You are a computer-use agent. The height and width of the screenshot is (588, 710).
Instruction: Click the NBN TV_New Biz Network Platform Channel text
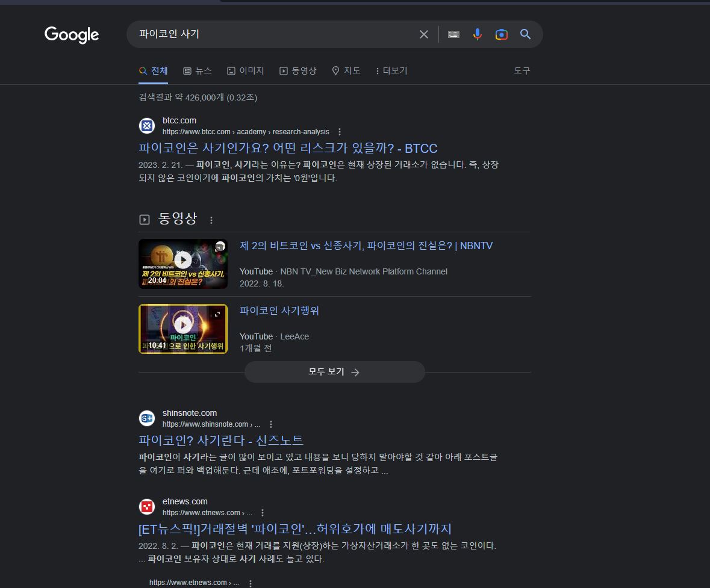(364, 271)
